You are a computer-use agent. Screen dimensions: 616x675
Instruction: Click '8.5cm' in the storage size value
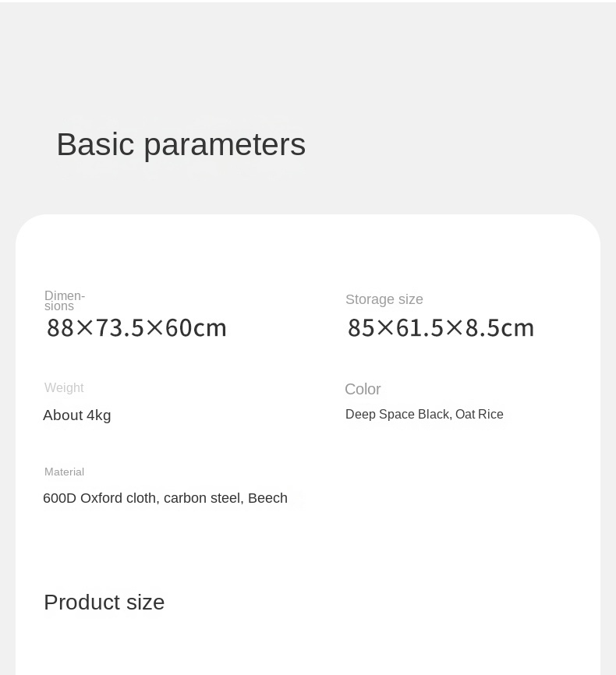click(x=500, y=328)
